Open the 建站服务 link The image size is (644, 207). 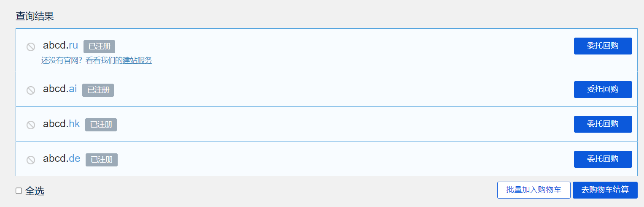tap(137, 60)
